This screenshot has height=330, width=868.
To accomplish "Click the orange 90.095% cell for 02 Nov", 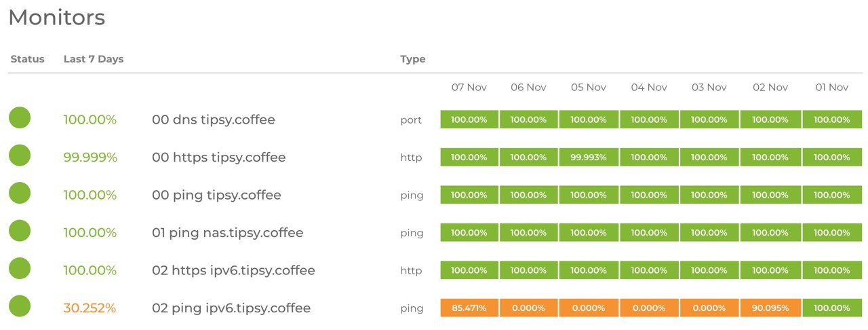I will (x=770, y=308).
